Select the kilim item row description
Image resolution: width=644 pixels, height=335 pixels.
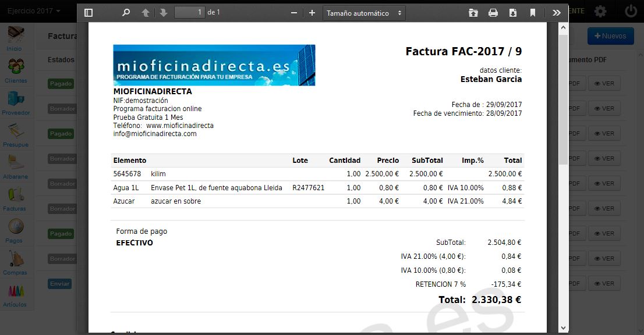[x=158, y=174]
